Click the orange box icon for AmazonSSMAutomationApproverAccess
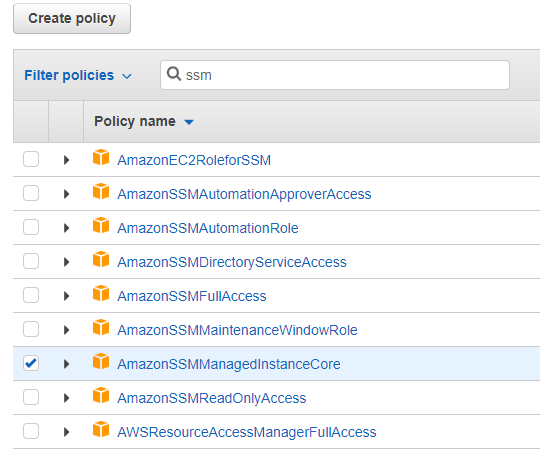540x471 pixels. [101, 191]
